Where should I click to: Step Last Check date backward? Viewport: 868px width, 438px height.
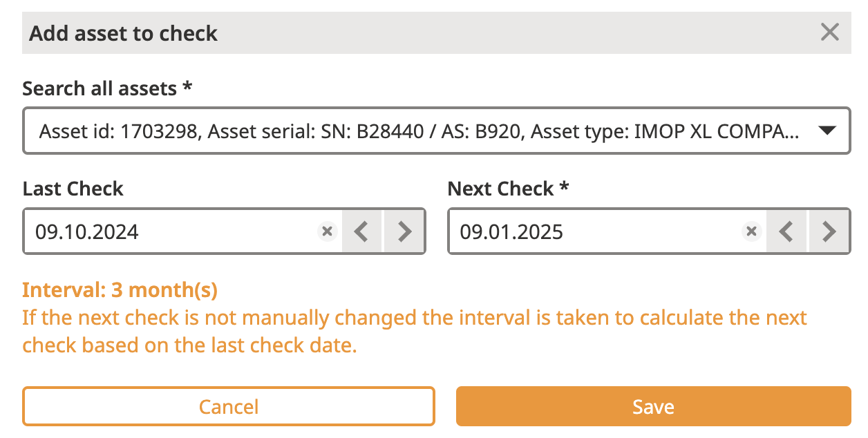click(x=361, y=231)
